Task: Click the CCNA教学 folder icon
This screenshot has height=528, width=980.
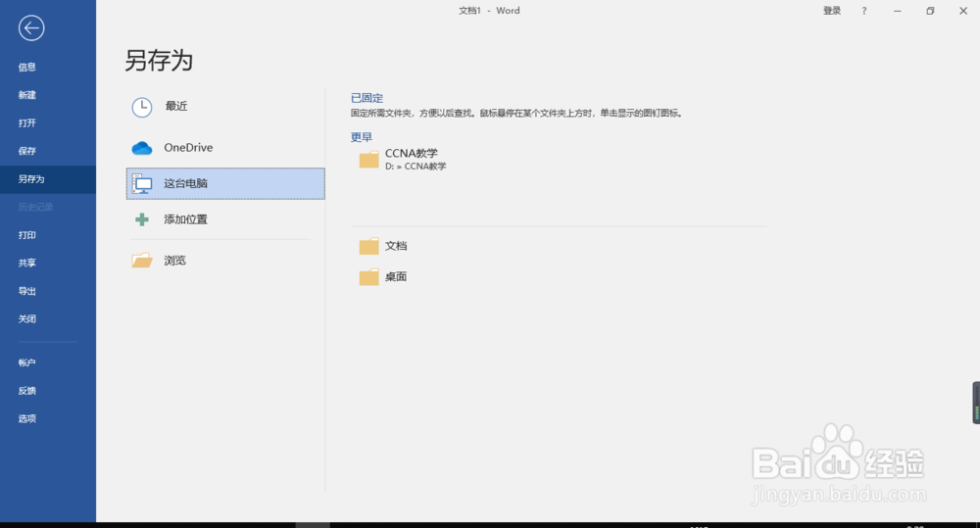Action: click(x=368, y=160)
